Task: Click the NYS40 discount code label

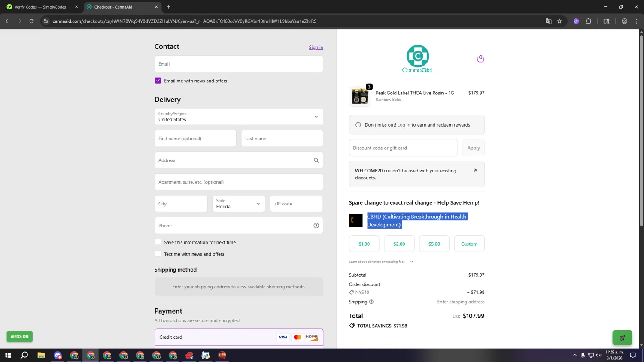Action: (x=362, y=293)
